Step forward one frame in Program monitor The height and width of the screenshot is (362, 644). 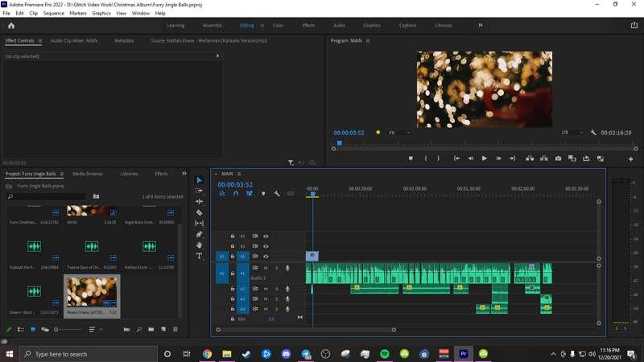click(498, 158)
